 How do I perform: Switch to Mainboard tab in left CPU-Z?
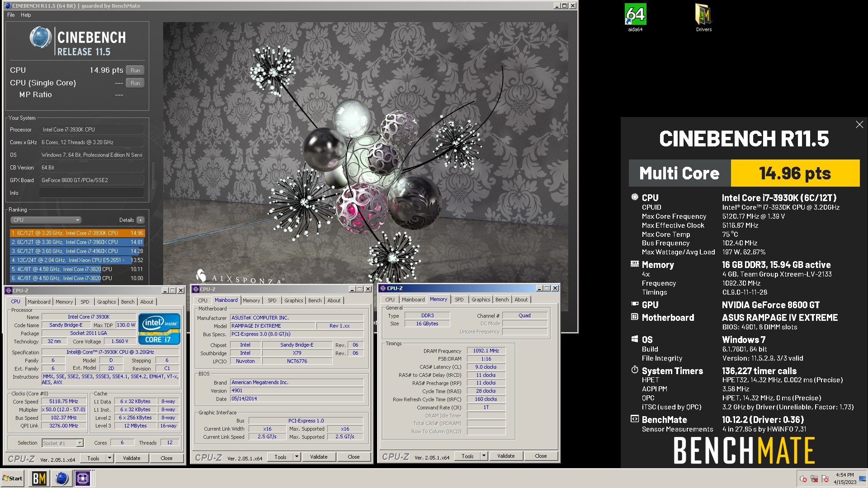(39, 302)
